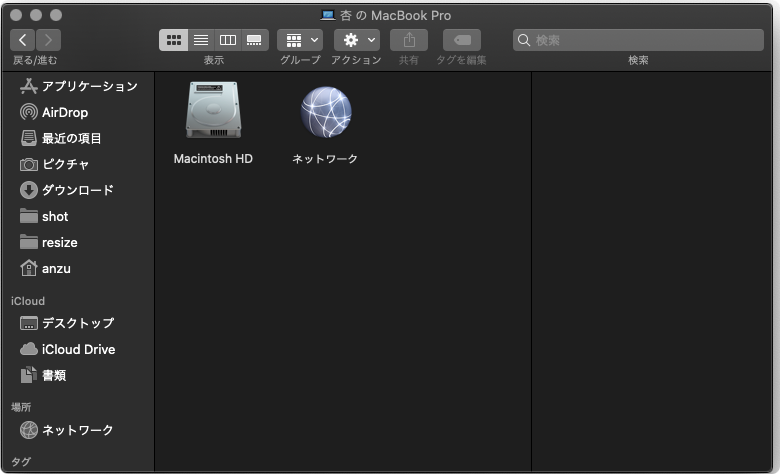The height and width of the screenshot is (474, 780).
Task: Click the 最近の項目 icon in sidebar
Action: 29,138
